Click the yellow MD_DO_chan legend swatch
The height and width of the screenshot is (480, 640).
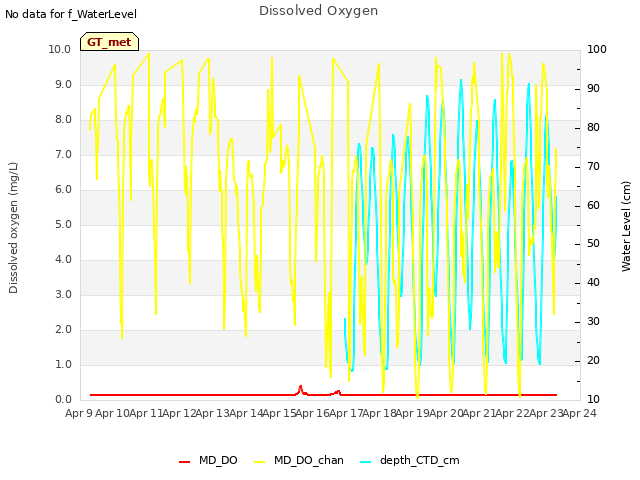[260, 462]
